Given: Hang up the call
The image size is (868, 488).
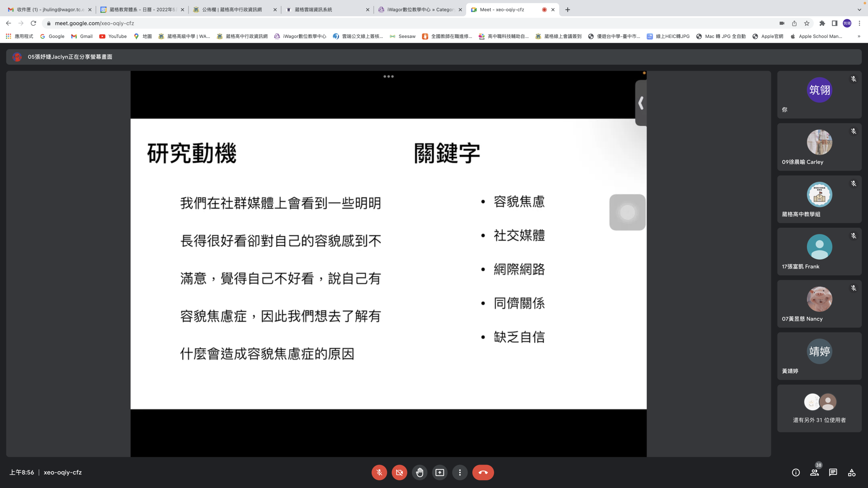Looking at the screenshot, I should pyautogui.click(x=483, y=472).
